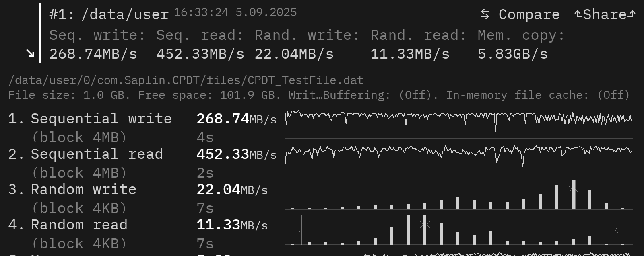The width and height of the screenshot is (644, 256).
Task: Click the Compare label text
Action: [x=529, y=14]
